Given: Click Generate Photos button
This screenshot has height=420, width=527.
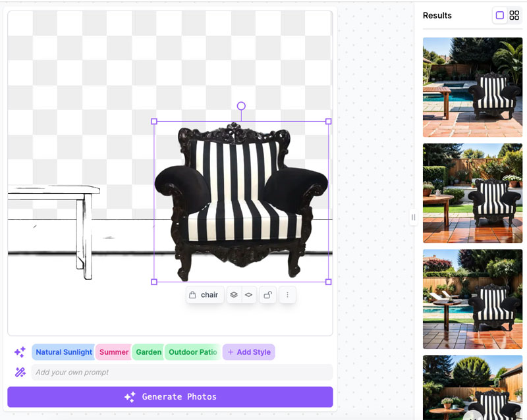Looking at the screenshot, I should 170,397.
